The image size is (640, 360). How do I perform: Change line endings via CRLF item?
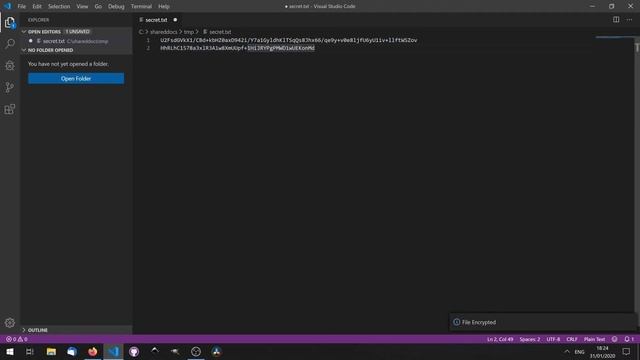coord(572,339)
